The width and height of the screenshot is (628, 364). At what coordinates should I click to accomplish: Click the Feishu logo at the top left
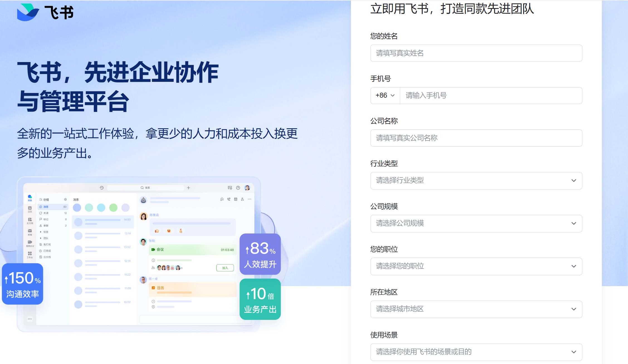45,12
